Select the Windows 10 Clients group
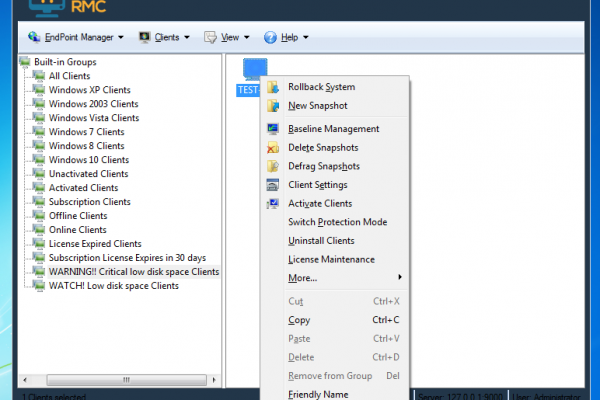The width and height of the screenshot is (600, 400). pos(88,160)
